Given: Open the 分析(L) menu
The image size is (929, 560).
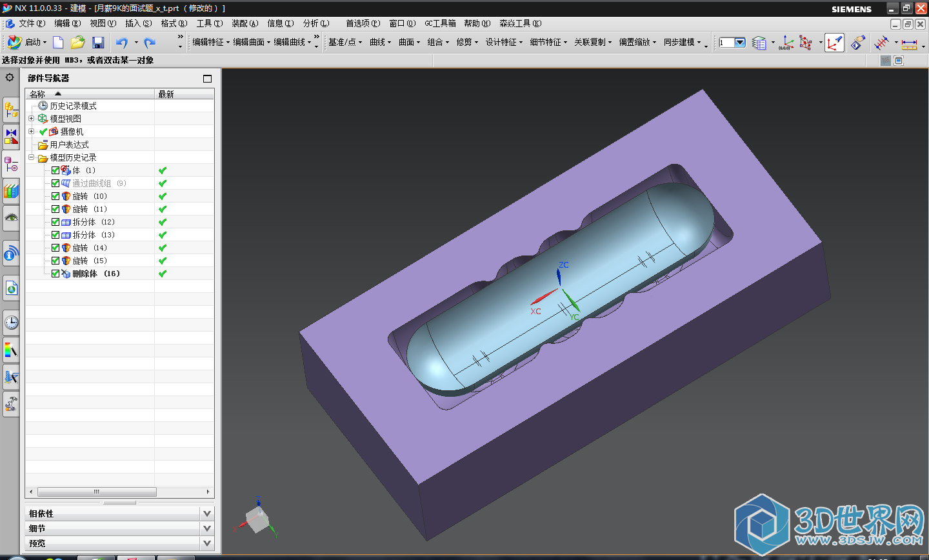Looking at the screenshot, I should (316, 24).
